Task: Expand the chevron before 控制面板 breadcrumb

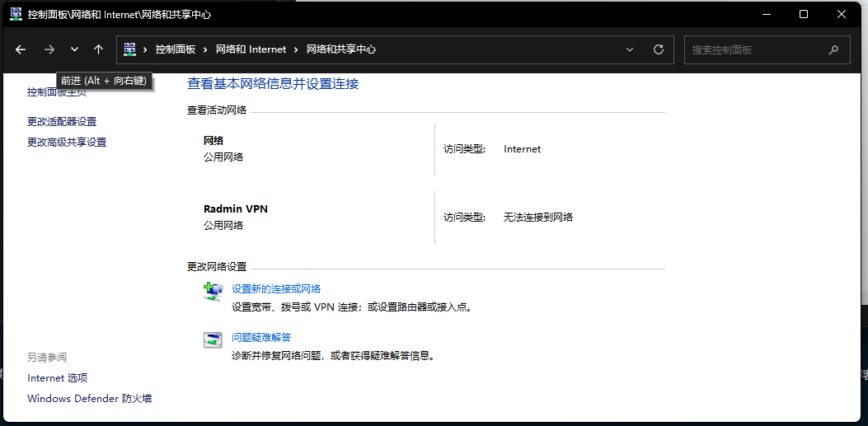Action: (145, 49)
